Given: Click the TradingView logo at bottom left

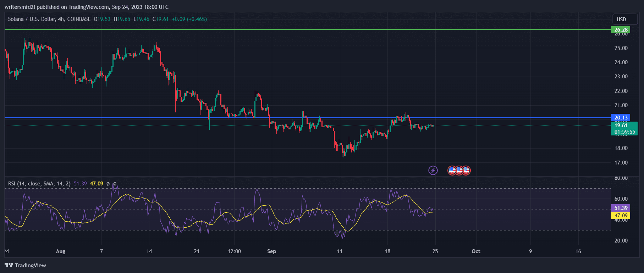Looking at the screenshot, I should click(26, 265).
